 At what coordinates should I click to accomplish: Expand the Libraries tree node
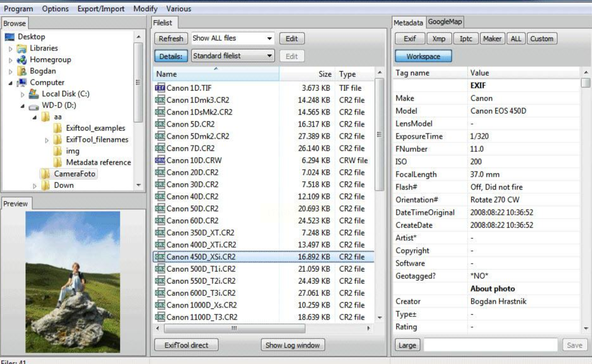coord(11,49)
